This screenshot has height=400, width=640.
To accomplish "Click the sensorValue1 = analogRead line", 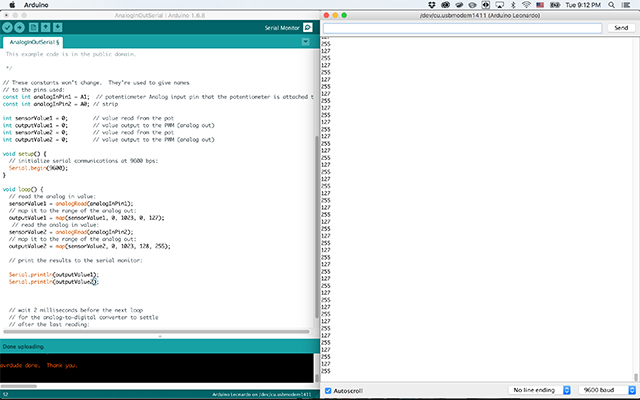I will coord(71,204).
